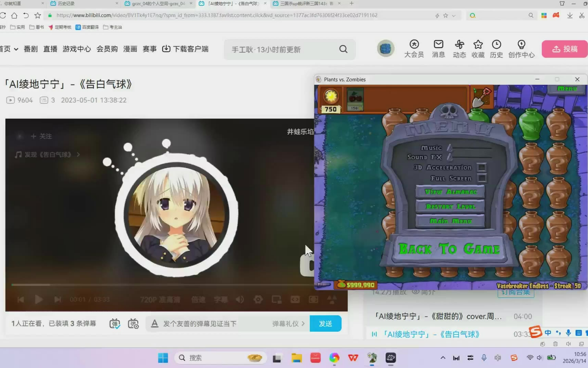Image resolution: width=588 pixels, height=368 pixels.
Task: Toggle the 3D Acceleration checkbox
Action: pyautogui.click(x=481, y=168)
